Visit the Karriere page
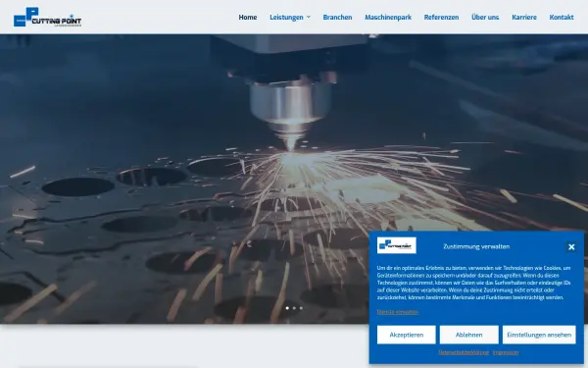This screenshot has width=588, height=368. (524, 18)
